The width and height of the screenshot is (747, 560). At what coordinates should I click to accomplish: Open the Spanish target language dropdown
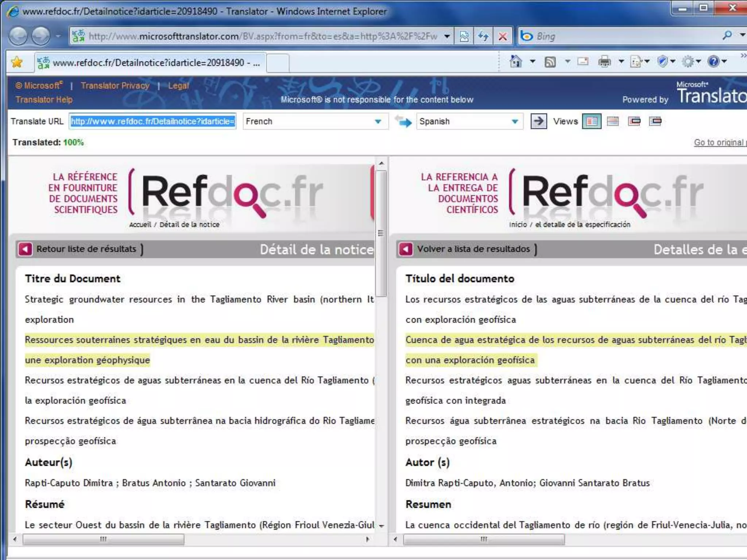[x=469, y=121]
